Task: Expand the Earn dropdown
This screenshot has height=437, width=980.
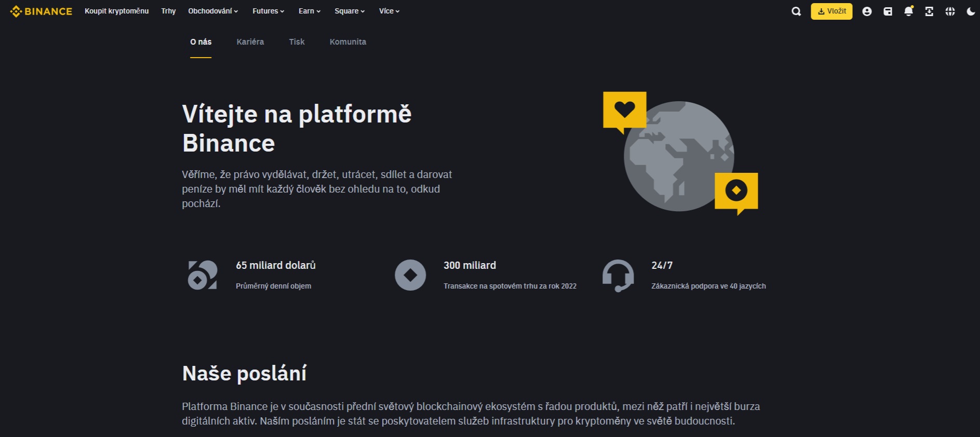Action: (x=310, y=11)
